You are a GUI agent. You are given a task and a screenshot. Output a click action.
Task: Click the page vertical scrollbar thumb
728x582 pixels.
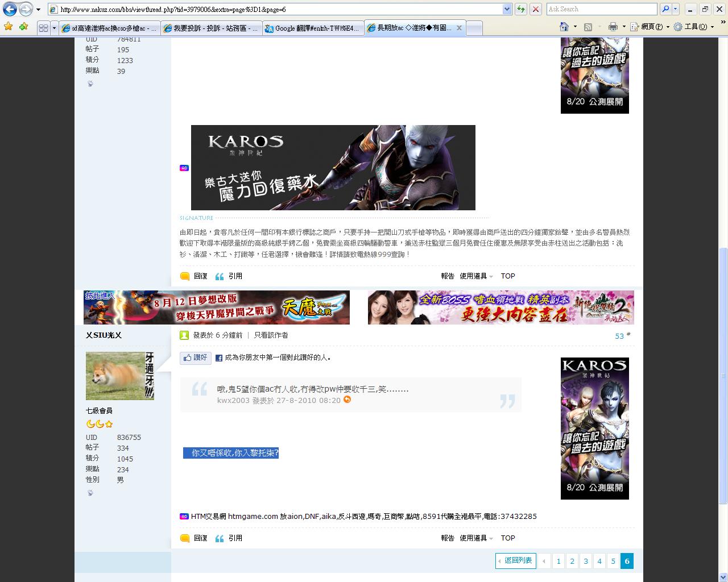pyautogui.click(x=723, y=375)
